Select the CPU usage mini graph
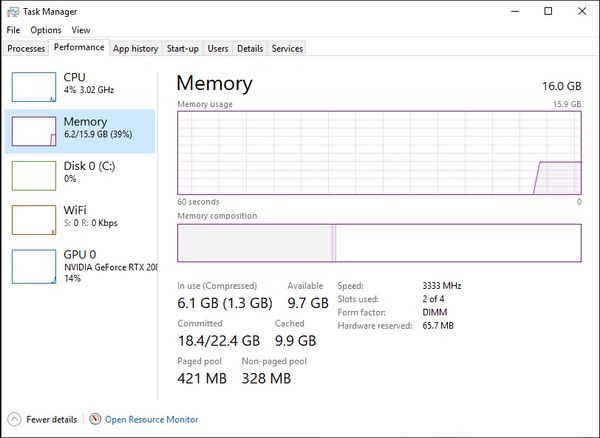 tap(34, 87)
